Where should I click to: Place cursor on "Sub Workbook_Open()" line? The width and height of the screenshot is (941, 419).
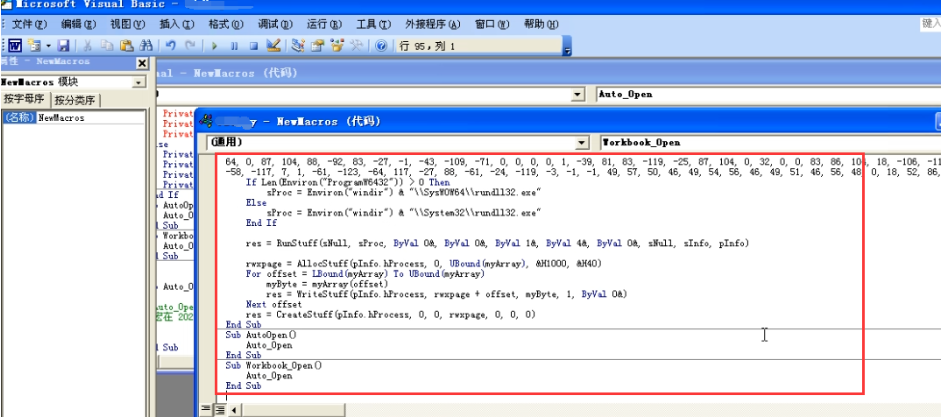[274, 365]
